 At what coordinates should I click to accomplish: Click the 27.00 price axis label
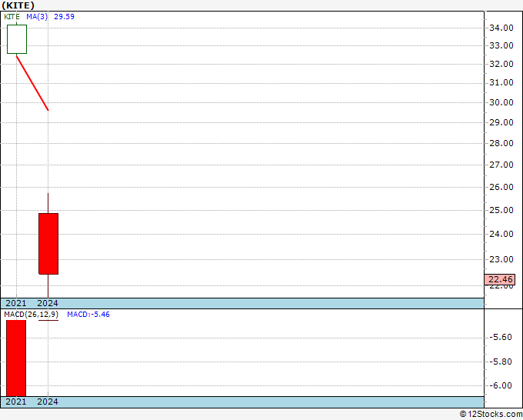(x=501, y=165)
